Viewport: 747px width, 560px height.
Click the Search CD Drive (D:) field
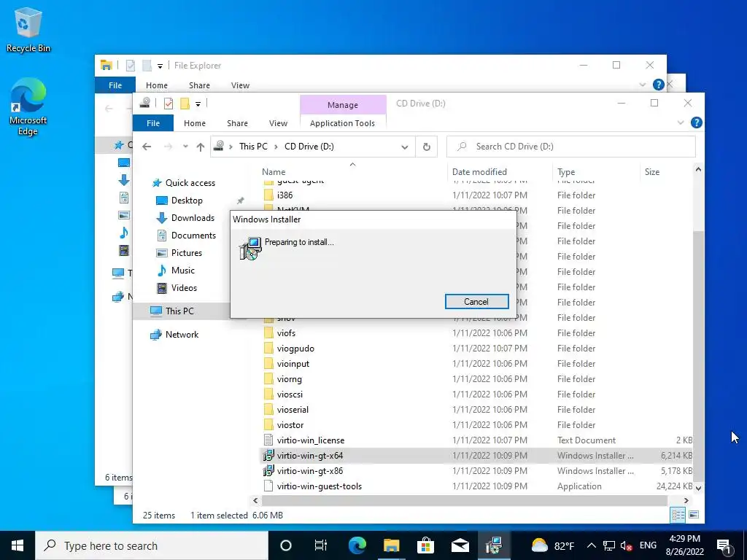tap(570, 147)
